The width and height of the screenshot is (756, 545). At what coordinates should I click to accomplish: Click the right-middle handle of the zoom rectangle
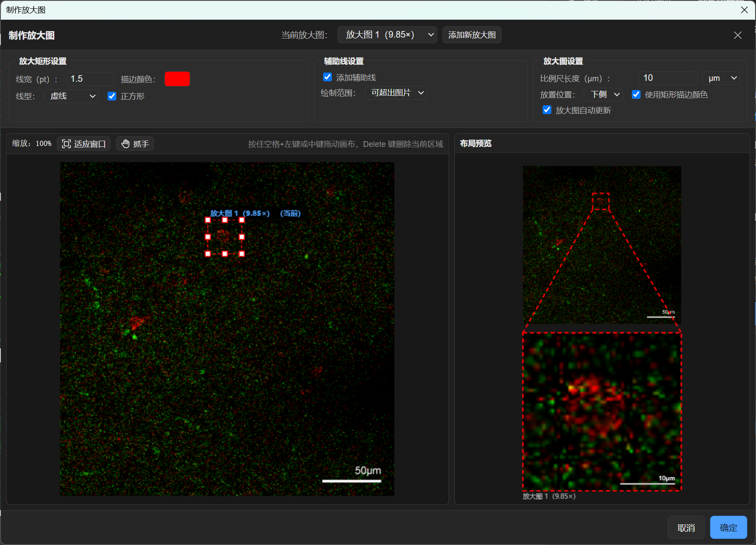click(242, 237)
